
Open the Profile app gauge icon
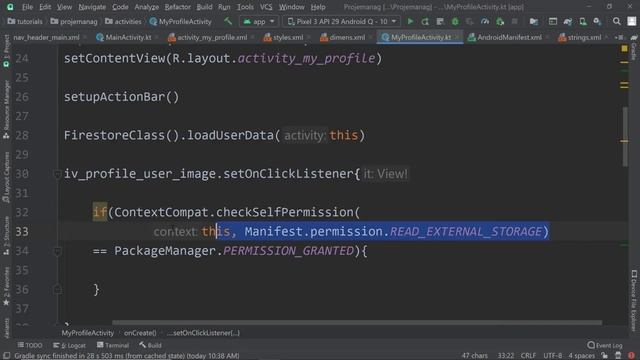pos(485,21)
